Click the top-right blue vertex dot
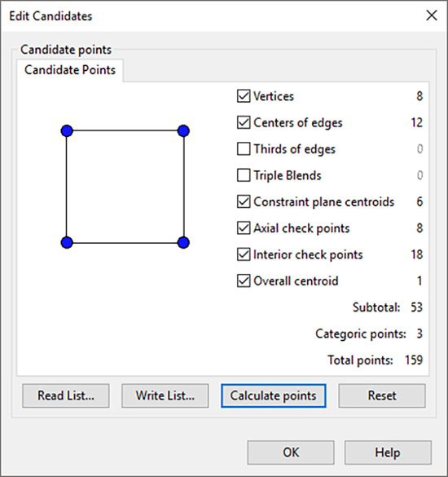The image size is (448, 477). click(183, 130)
